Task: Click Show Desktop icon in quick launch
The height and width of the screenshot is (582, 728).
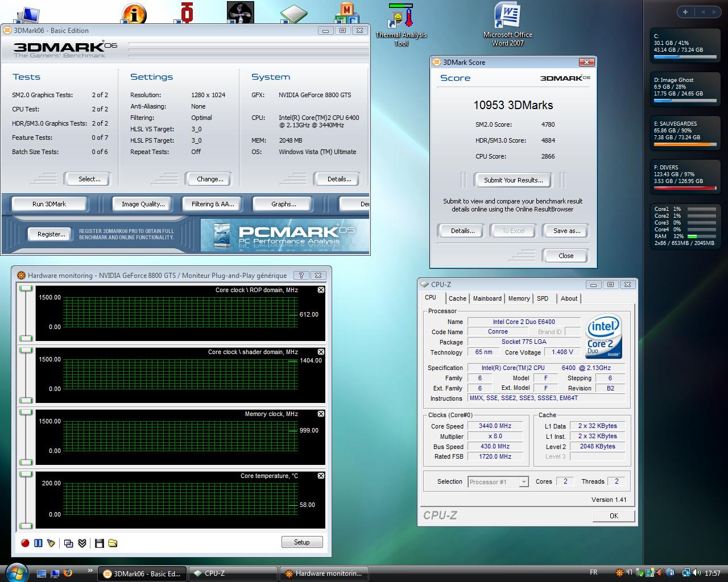Action: pos(42,573)
